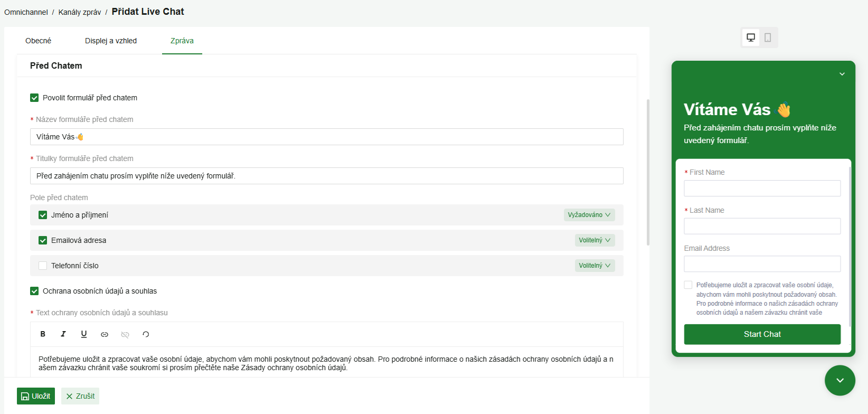This screenshot has width=868, height=414.
Task: Insert a link in the consent text
Action: 105,334
